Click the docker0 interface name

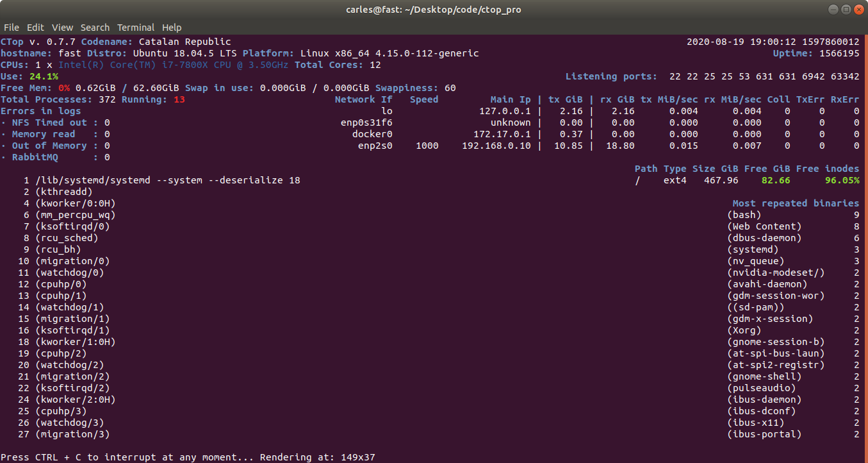click(372, 134)
